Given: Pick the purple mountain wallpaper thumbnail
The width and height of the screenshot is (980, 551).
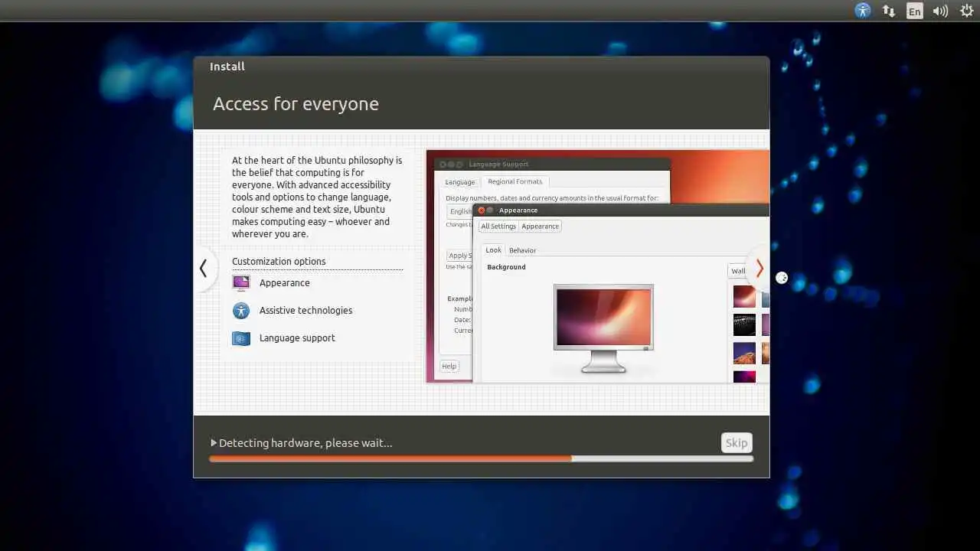Looking at the screenshot, I should pos(744,353).
